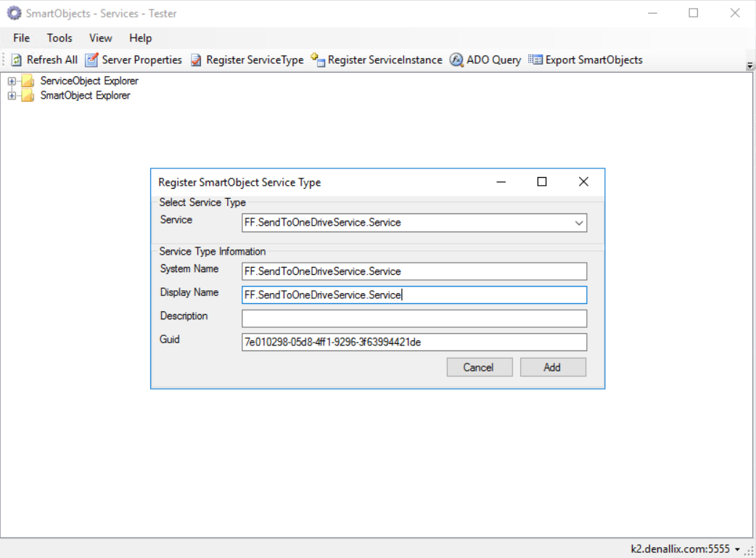Click the Register ServiceInstance toolbar icon

click(x=318, y=60)
